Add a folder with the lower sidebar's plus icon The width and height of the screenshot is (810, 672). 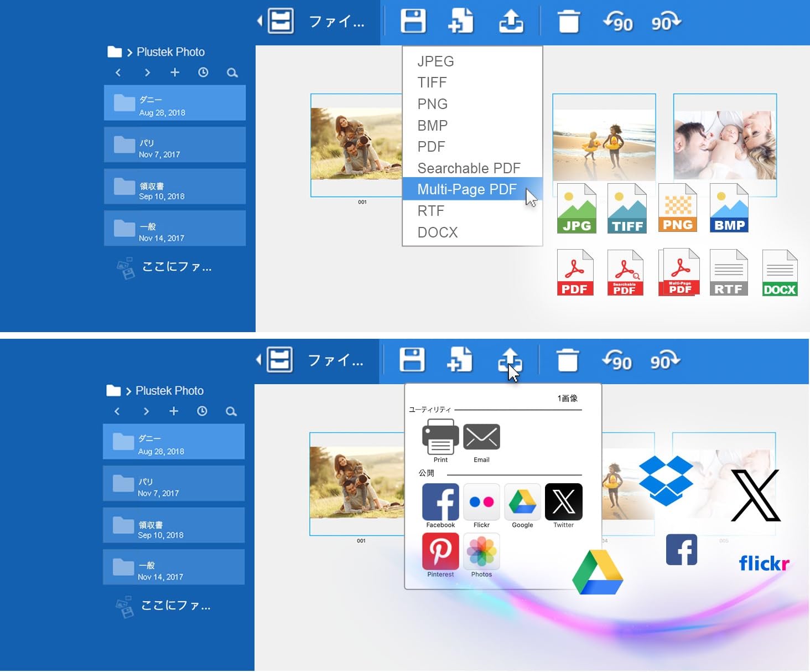(174, 411)
